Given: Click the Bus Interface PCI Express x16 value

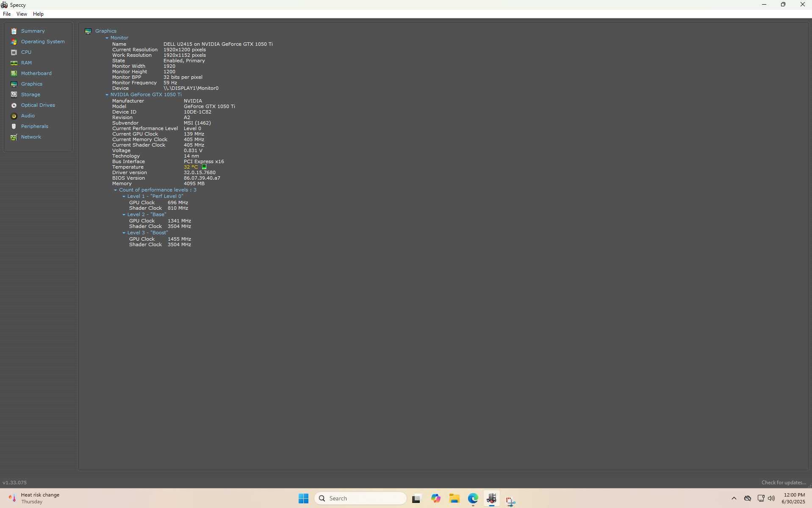Looking at the screenshot, I should tap(204, 161).
